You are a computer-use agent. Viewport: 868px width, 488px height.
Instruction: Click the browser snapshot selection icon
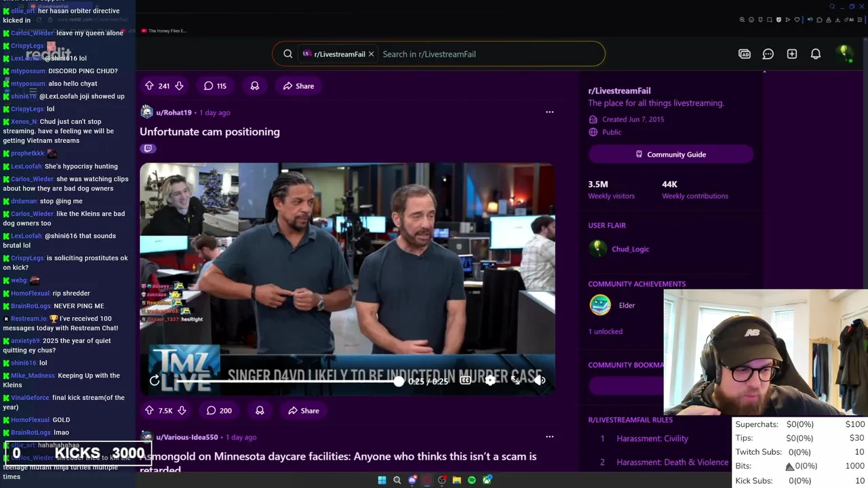769,20
